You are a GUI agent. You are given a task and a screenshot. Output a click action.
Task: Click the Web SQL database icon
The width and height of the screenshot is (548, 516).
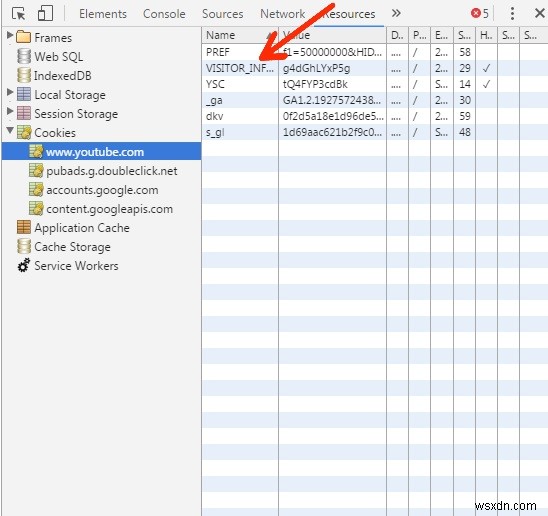[24, 56]
